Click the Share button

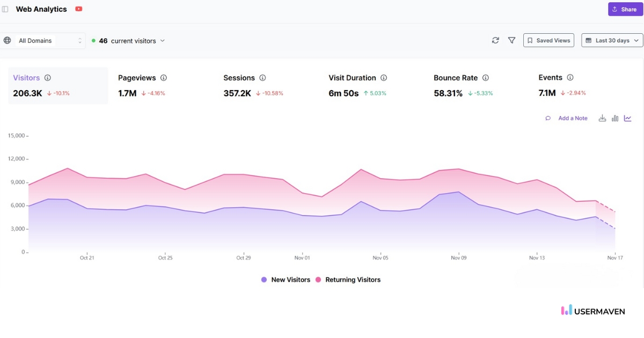click(x=624, y=9)
